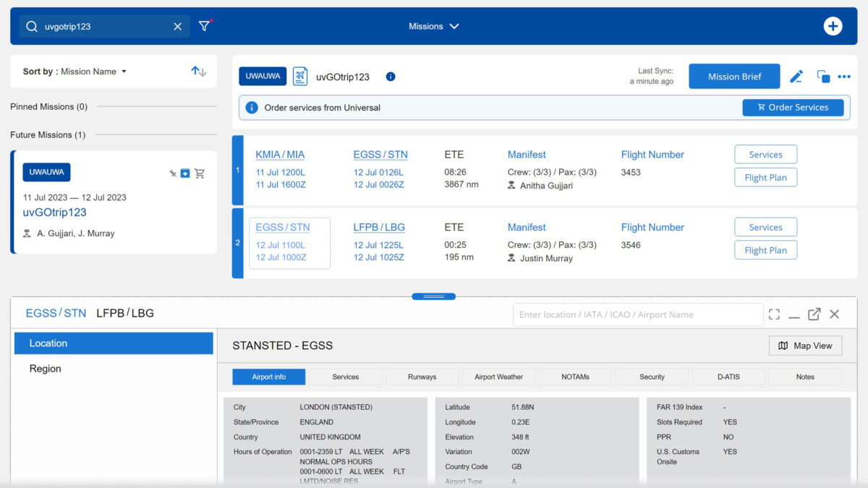Viewport: 868px width, 488px height.
Task: Open the NOTAMs tab
Action: tap(575, 376)
